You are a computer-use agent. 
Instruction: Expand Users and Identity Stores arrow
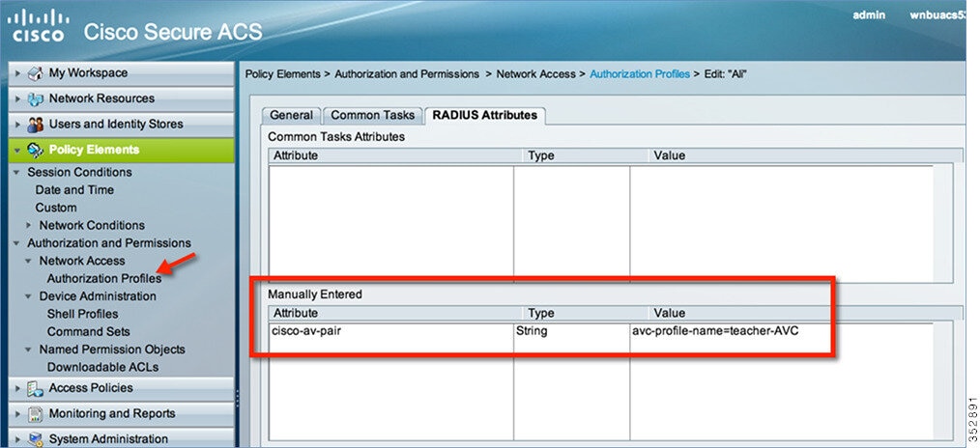18,125
